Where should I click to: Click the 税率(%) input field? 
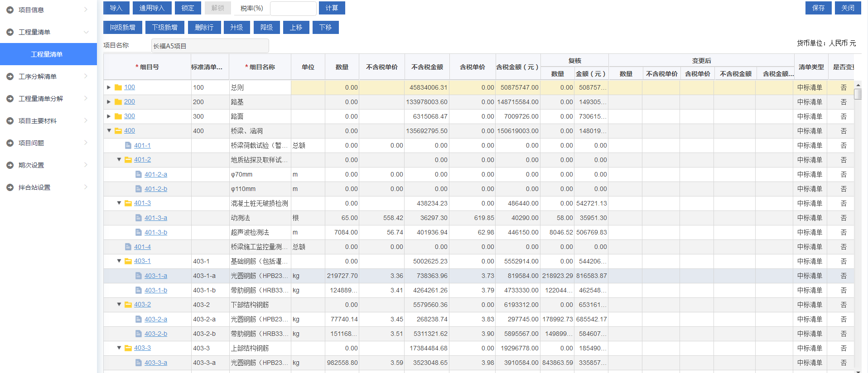(x=293, y=8)
